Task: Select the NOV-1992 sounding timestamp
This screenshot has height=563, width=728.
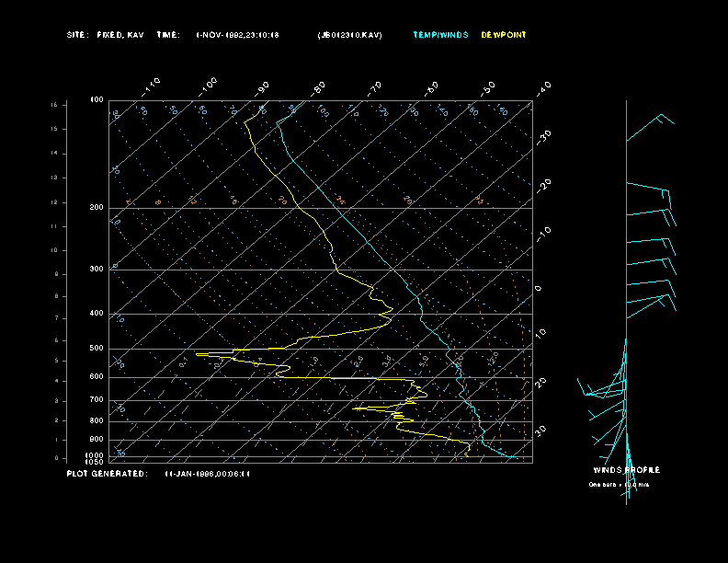Action: coord(237,35)
